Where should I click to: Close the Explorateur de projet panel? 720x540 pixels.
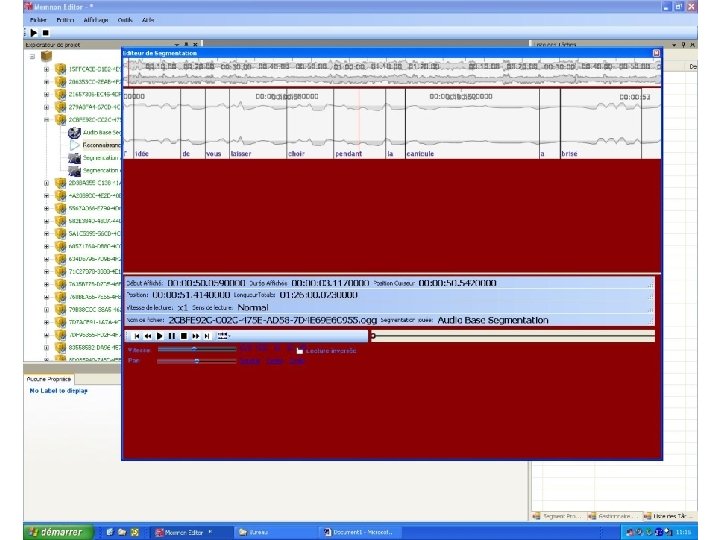tap(195, 45)
